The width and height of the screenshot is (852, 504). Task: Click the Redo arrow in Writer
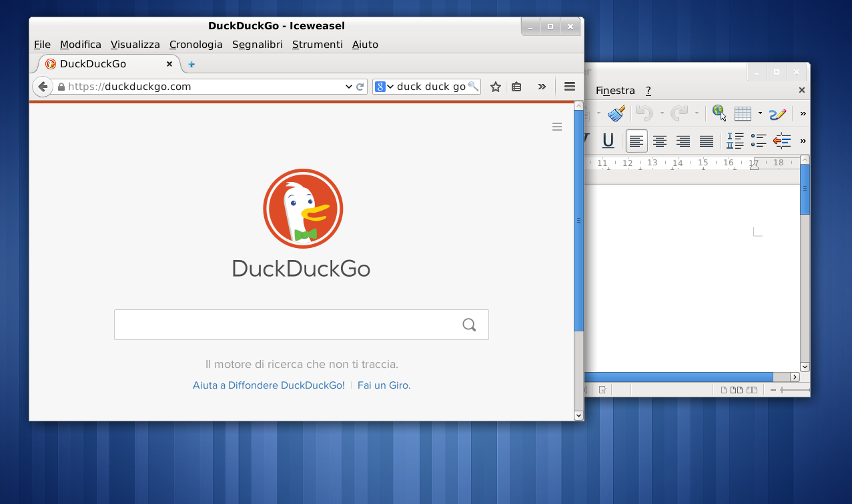tap(679, 113)
